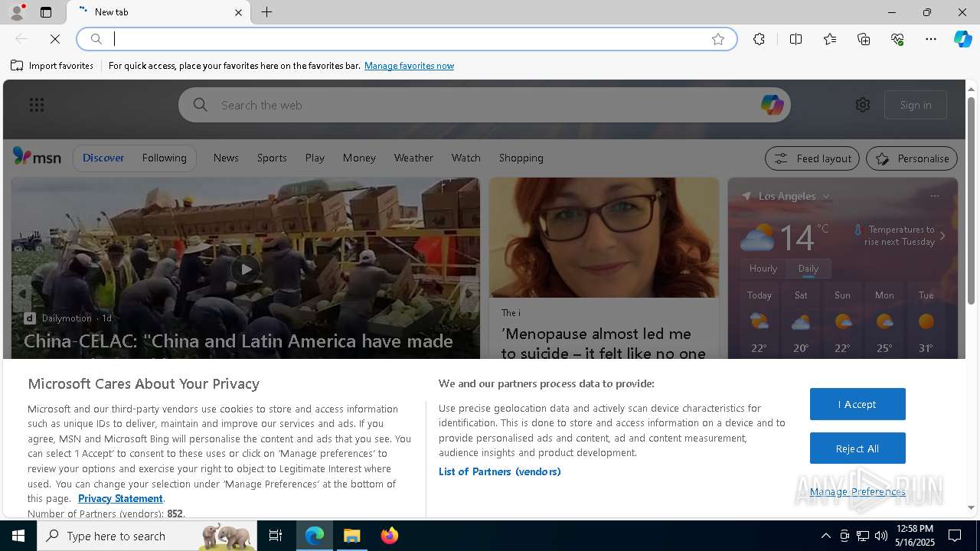Open Browser essentials heart icon
Viewport: 980px width, 551px height.
897,39
